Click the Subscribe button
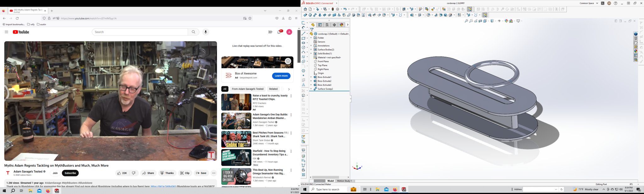644x194 pixels. click(70, 173)
